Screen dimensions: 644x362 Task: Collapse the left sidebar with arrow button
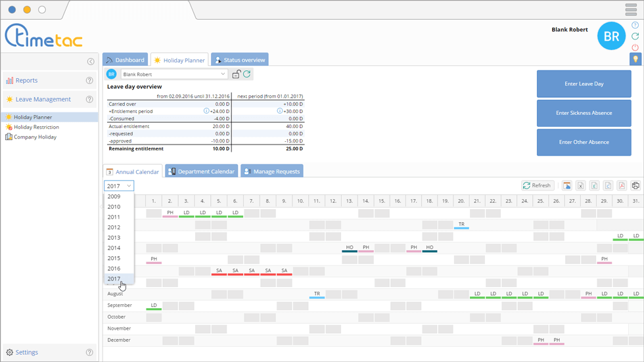pyautogui.click(x=91, y=62)
